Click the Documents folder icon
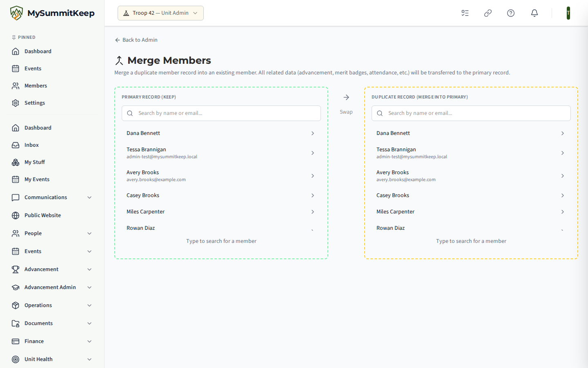 [x=16, y=323]
